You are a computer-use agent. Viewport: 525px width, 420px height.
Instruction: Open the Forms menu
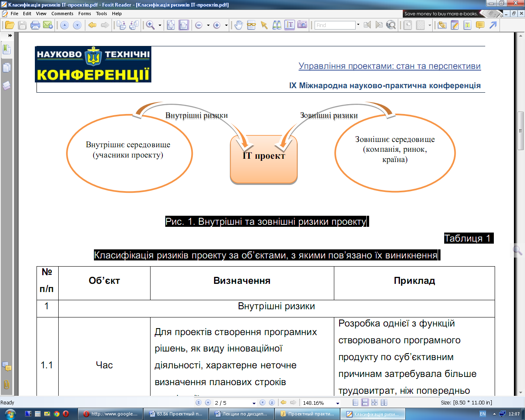click(84, 14)
